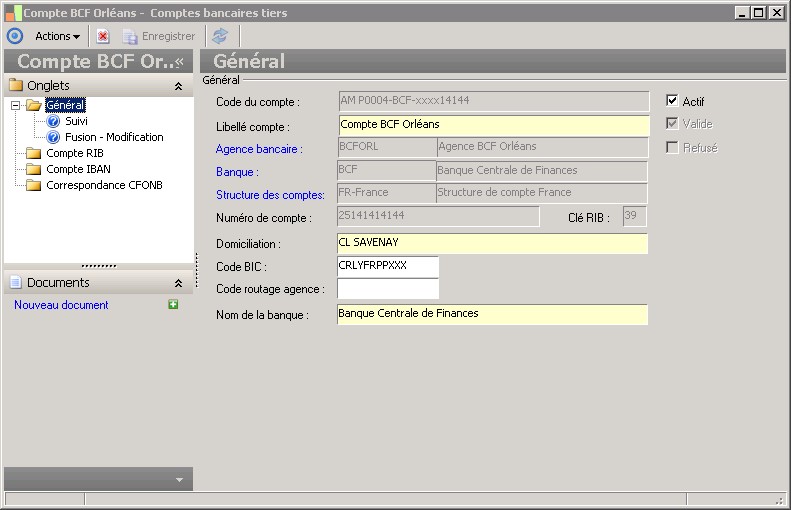This screenshot has height=510, width=791.
Task: Click the Compte IBAN folder icon
Action: [x=34, y=169]
